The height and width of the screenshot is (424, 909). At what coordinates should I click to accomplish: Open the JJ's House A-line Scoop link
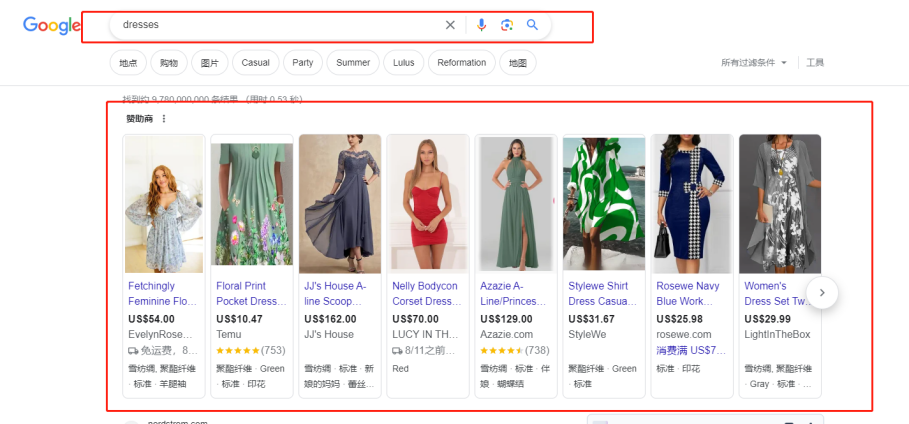tap(335, 293)
